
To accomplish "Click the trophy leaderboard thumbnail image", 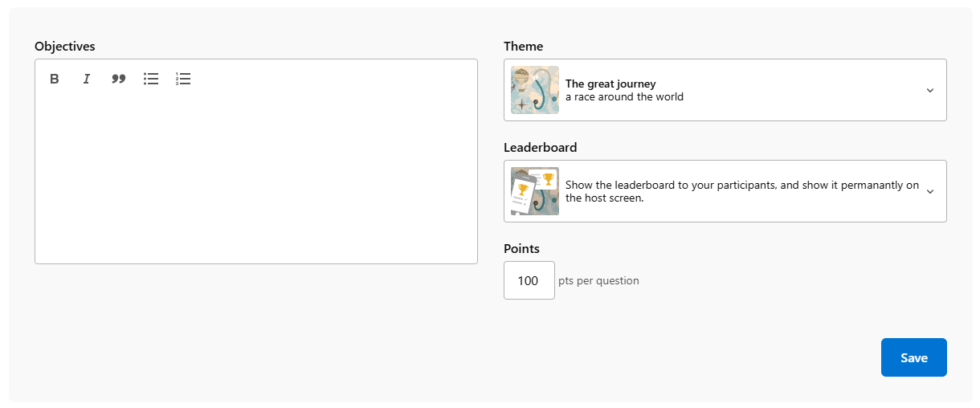I will click(x=535, y=191).
